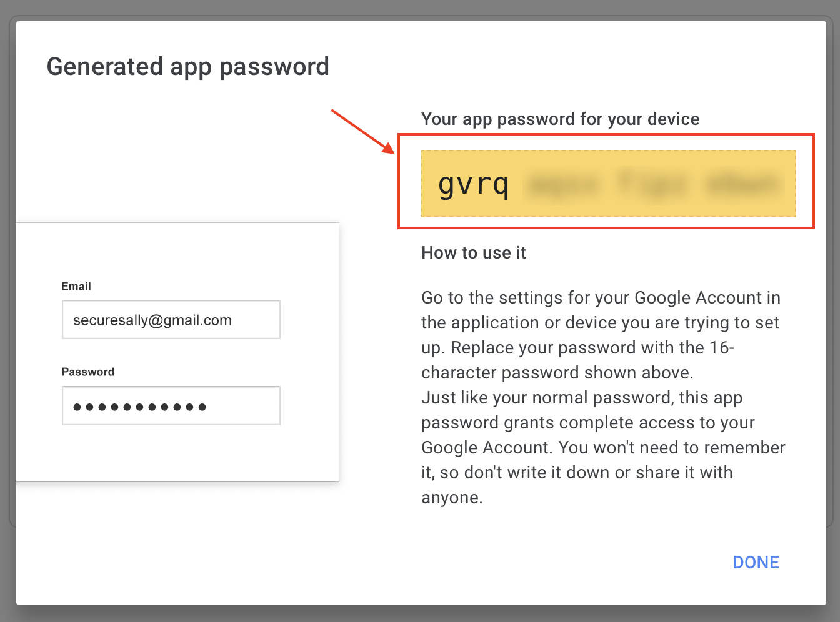Click the red outlined password region
This screenshot has width=840, height=622.
click(x=606, y=180)
